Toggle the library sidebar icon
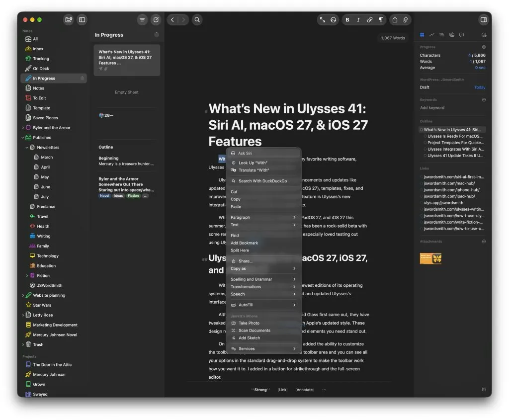This screenshot has height=420, width=509. pos(82,20)
